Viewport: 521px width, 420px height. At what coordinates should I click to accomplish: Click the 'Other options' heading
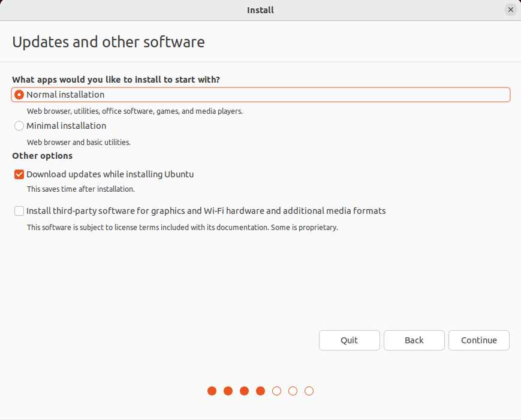[42, 156]
